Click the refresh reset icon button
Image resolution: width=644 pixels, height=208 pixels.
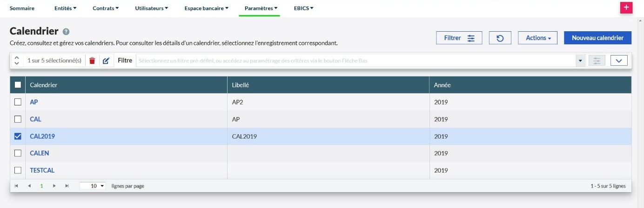tap(500, 38)
